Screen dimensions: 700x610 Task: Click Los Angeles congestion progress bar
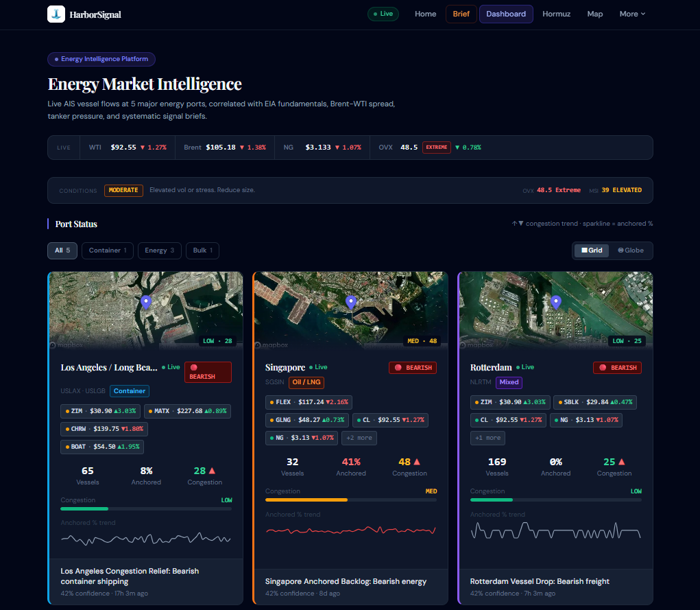pyautogui.click(x=146, y=508)
